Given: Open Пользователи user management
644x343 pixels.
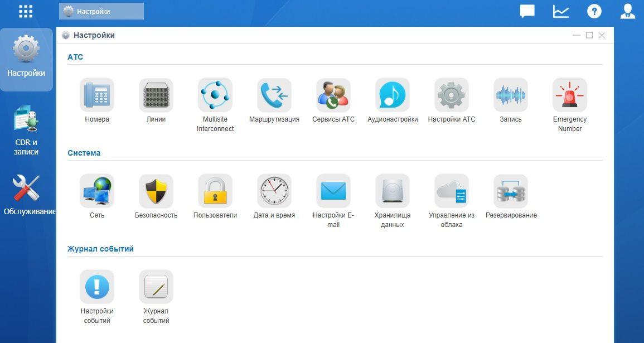Looking at the screenshot, I should coord(215,191).
